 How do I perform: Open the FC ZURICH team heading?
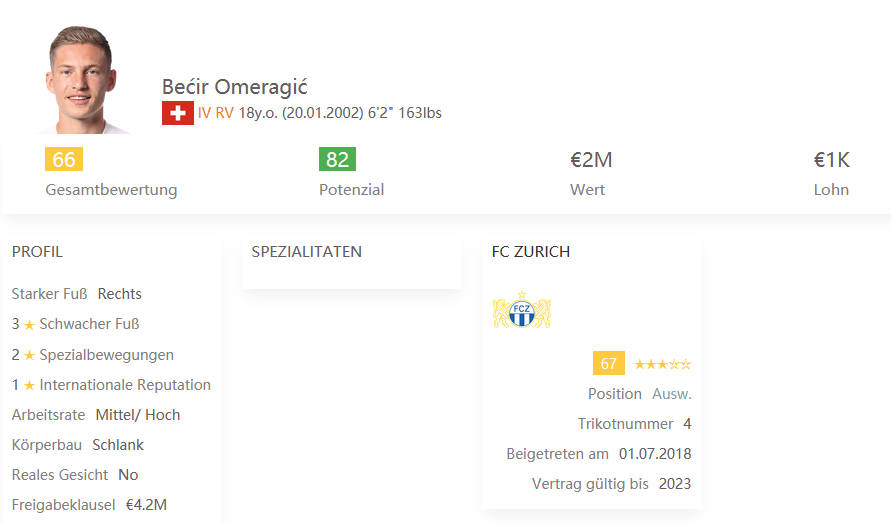pos(531,252)
